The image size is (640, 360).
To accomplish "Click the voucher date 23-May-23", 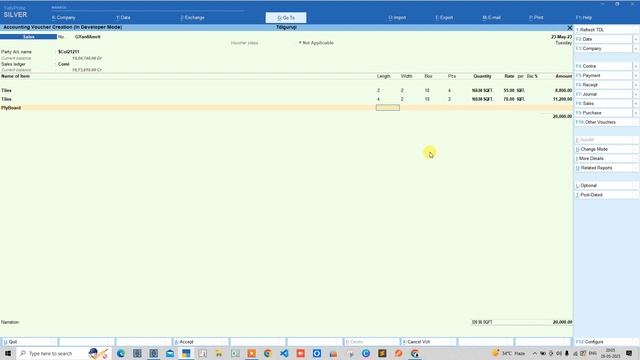I will 561,37.
